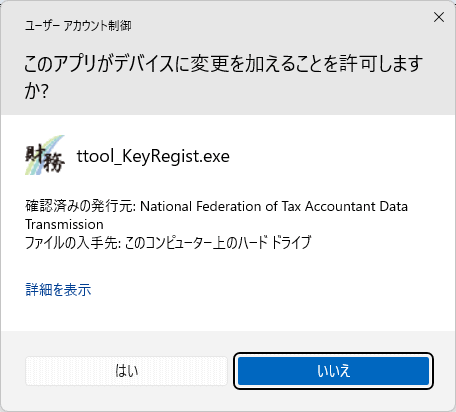Click アカウント制御 in the dialog title
The height and width of the screenshot is (412, 456).
pos(97,26)
